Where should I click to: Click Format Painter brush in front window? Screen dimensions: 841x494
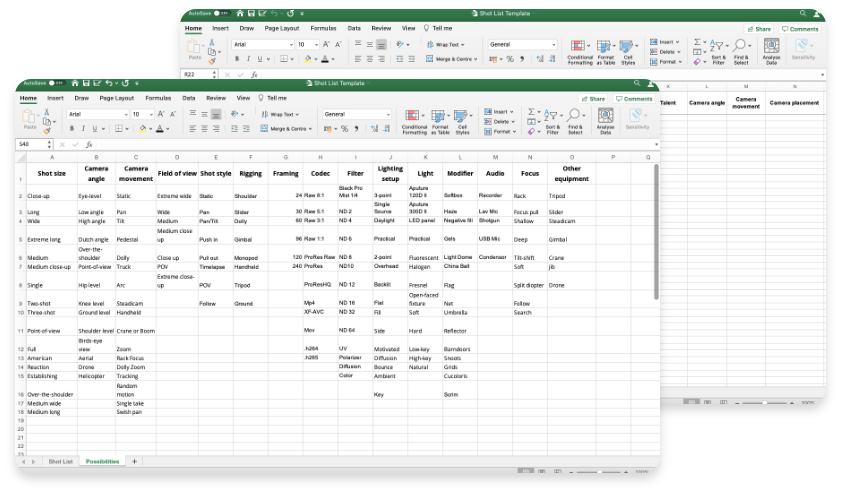47,130
